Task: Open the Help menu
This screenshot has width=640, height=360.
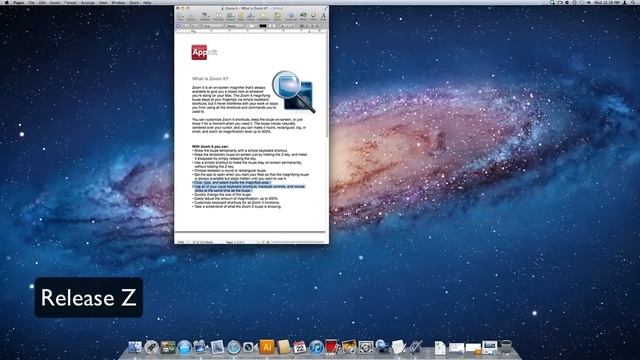Action: pyautogui.click(x=147, y=2)
